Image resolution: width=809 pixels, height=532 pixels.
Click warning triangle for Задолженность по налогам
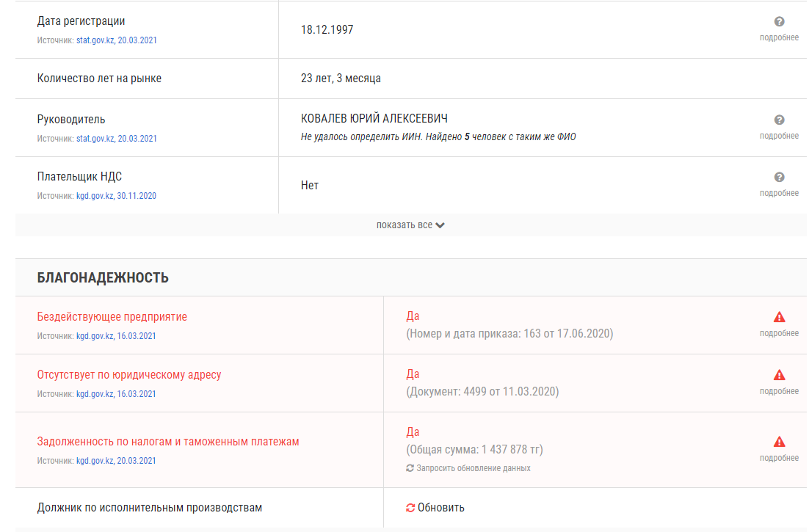[779, 442]
